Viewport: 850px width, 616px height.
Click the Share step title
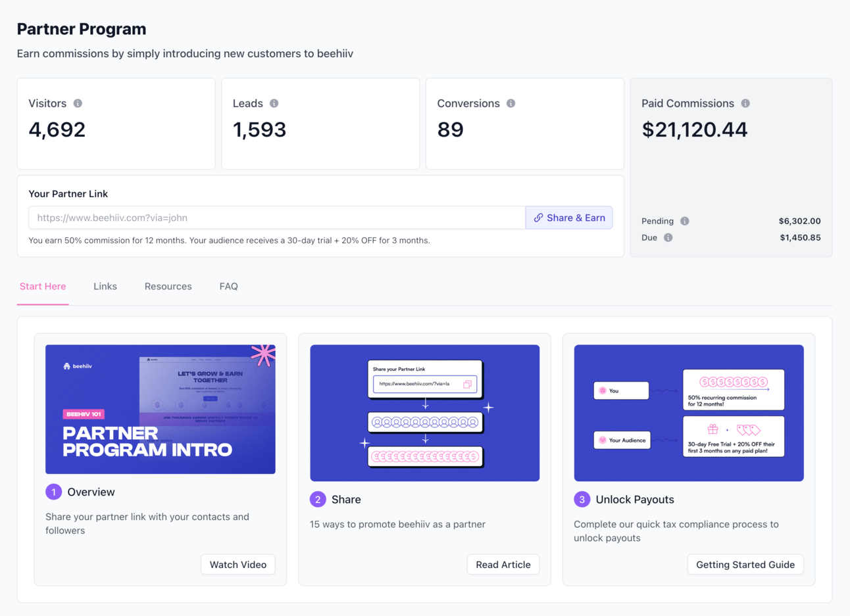(x=346, y=500)
